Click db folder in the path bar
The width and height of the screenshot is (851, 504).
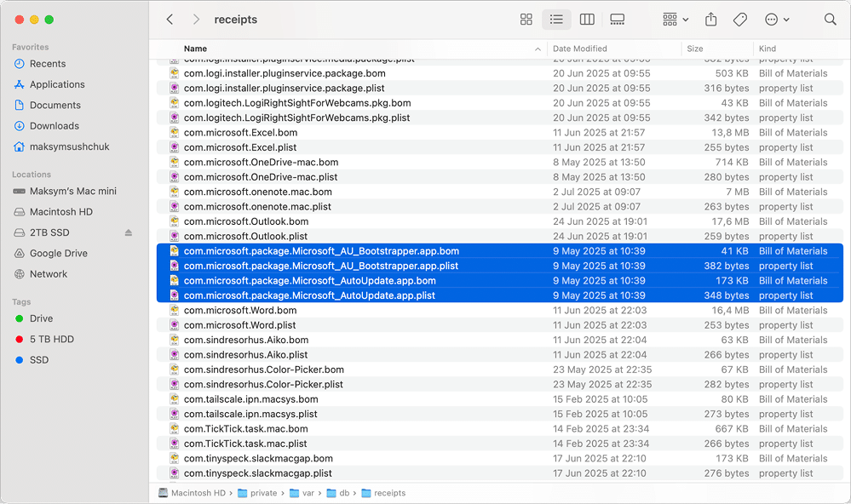click(338, 493)
